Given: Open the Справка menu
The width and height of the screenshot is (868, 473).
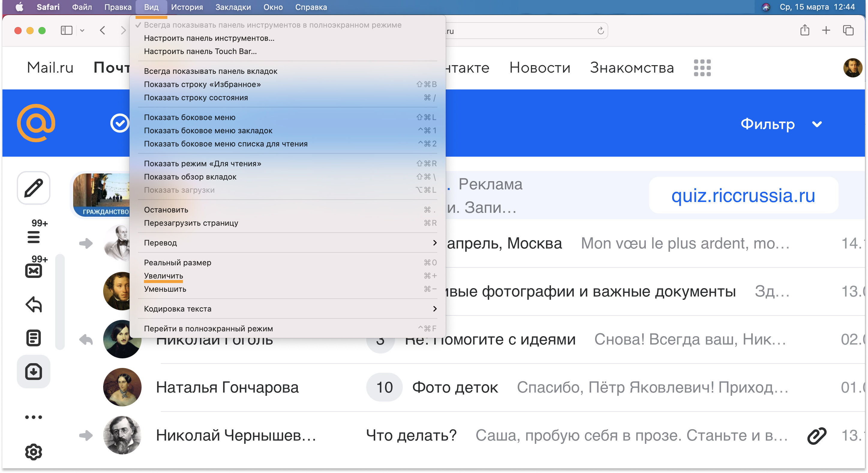Looking at the screenshot, I should pyautogui.click(x=311, y=7).
